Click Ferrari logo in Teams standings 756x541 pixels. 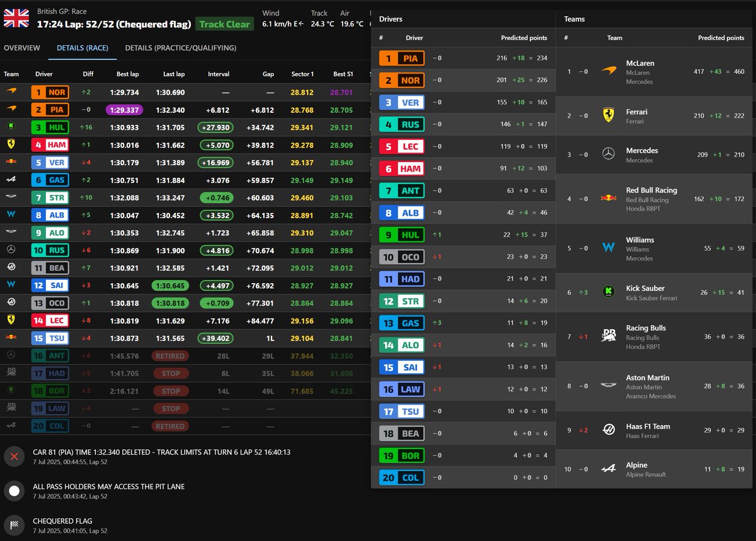[x=608, y=116]
